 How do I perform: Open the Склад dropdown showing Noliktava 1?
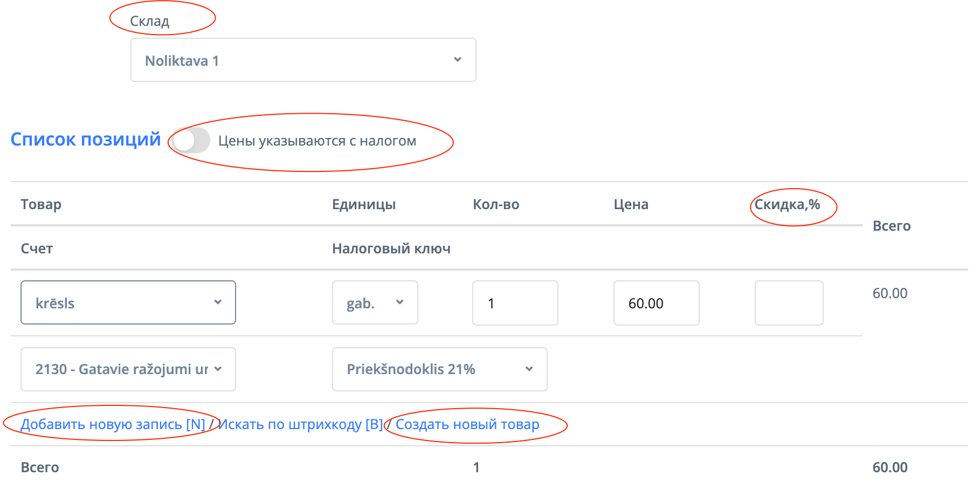[x=303, y=60]
